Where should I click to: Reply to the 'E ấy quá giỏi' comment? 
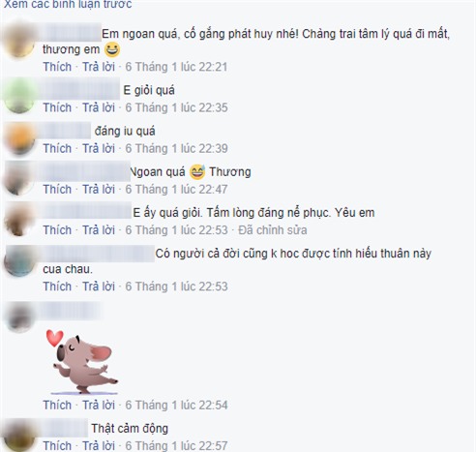click(x=99, y=230)
